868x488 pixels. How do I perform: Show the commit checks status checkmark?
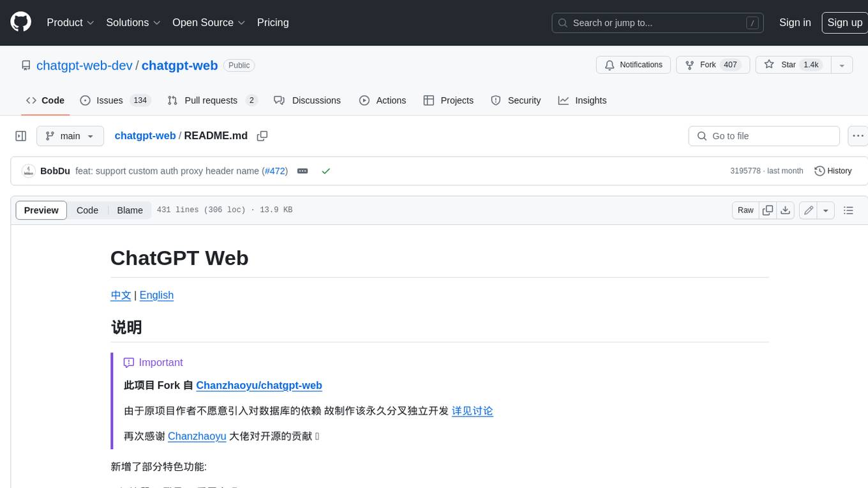325,171
